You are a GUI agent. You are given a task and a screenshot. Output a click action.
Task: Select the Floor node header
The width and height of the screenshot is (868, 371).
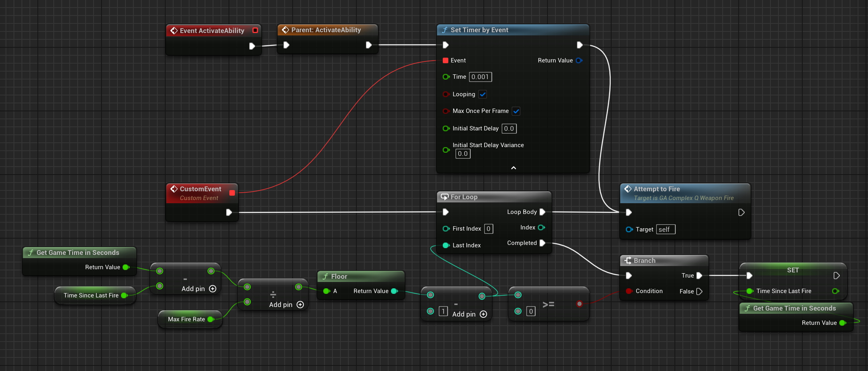pos(339,276)
